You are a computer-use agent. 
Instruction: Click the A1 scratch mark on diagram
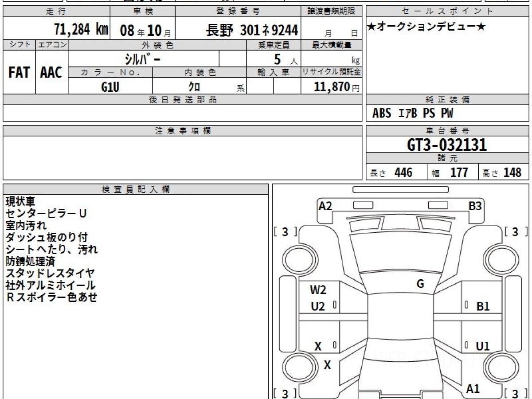click(473, 389)
